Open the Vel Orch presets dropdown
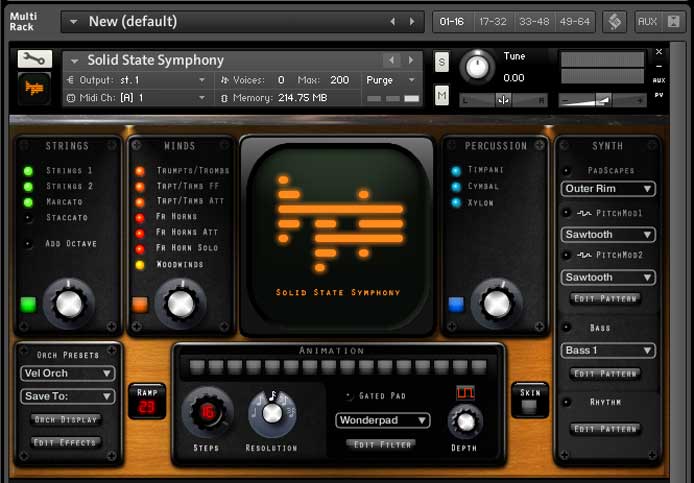Viewport: 694px width, 483px height. (x=68, y=373)
